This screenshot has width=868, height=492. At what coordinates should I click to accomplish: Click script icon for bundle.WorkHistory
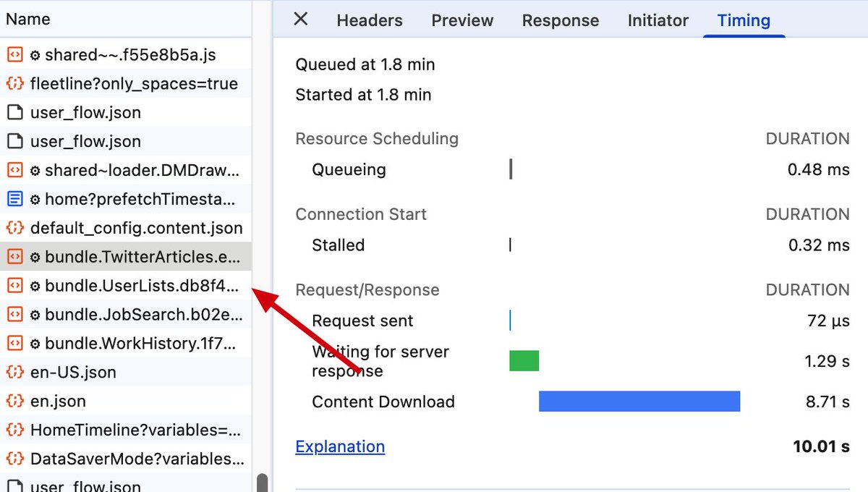pos(14,344)
